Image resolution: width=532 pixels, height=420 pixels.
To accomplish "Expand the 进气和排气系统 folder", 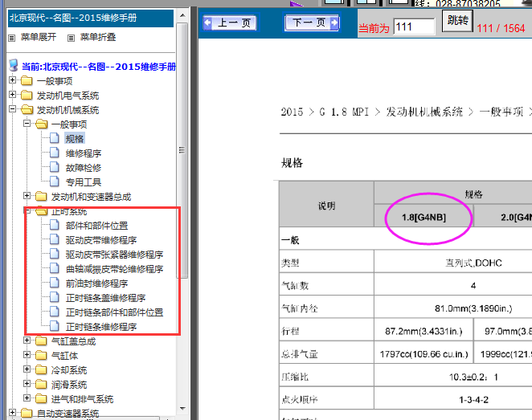I will pos(27,398).
